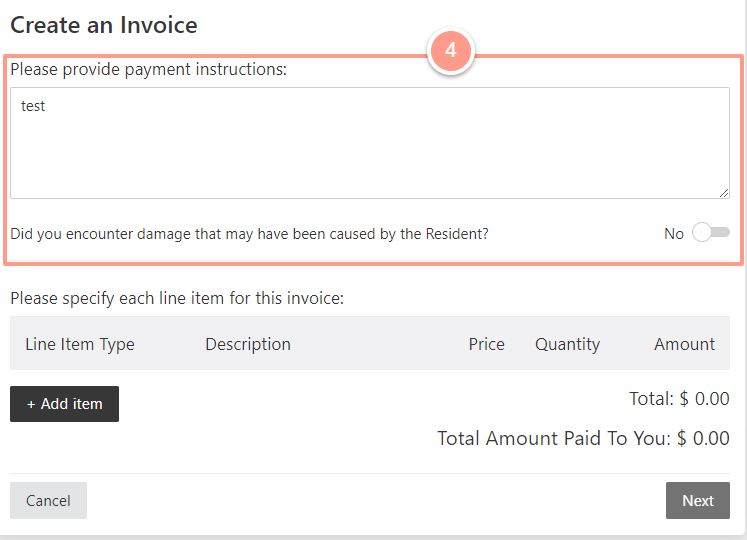Select the Description column header
Image resolution: width=747 pixels, height=540 pixels.
[248, 344]
